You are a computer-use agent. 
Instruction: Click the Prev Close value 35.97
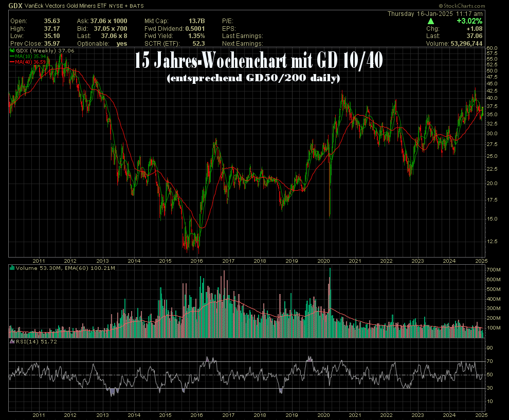coord(52,44)
